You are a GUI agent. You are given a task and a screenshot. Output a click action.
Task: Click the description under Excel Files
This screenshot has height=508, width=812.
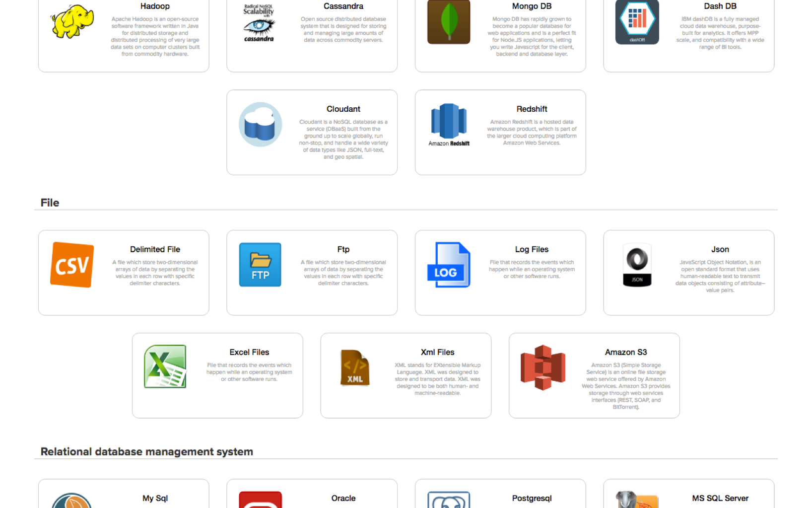(x=249, y=372)
